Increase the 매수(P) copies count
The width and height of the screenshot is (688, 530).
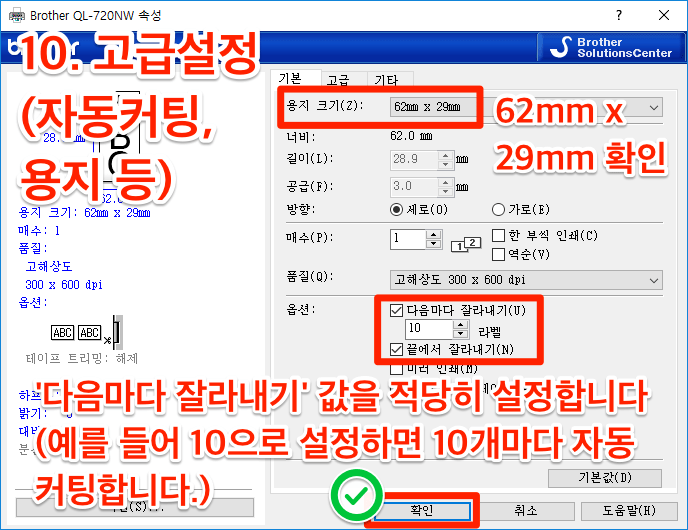click(x=434, y=235)
